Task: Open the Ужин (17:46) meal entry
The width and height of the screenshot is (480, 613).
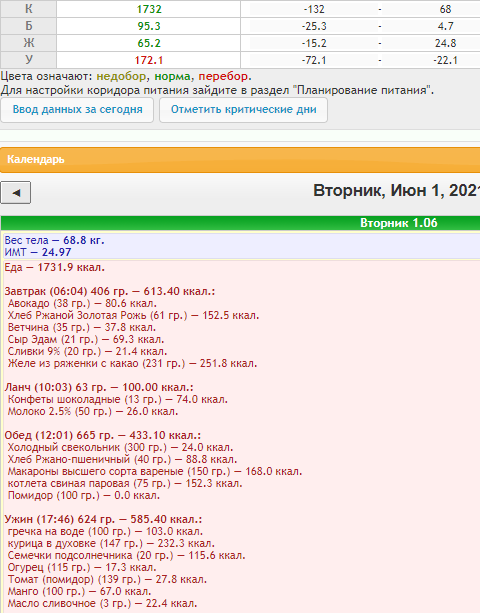Action: (x=103, y=520)
